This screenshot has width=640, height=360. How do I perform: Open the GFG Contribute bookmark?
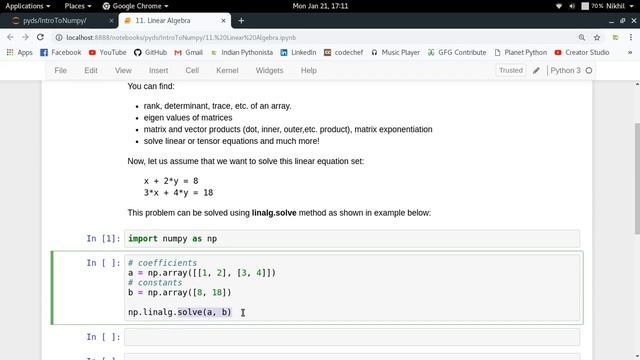click(x=457, y=52)
